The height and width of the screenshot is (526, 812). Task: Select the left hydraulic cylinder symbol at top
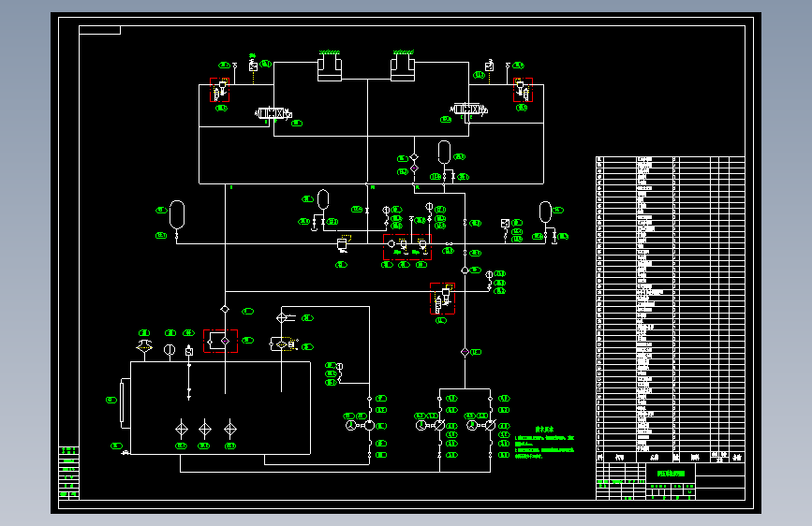click(330, 66)
